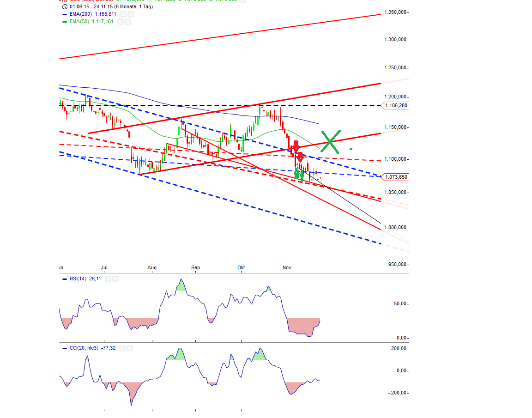Click the red Gold instrument icon
Screen dimensions: 532x418
(x=63, y=1)
